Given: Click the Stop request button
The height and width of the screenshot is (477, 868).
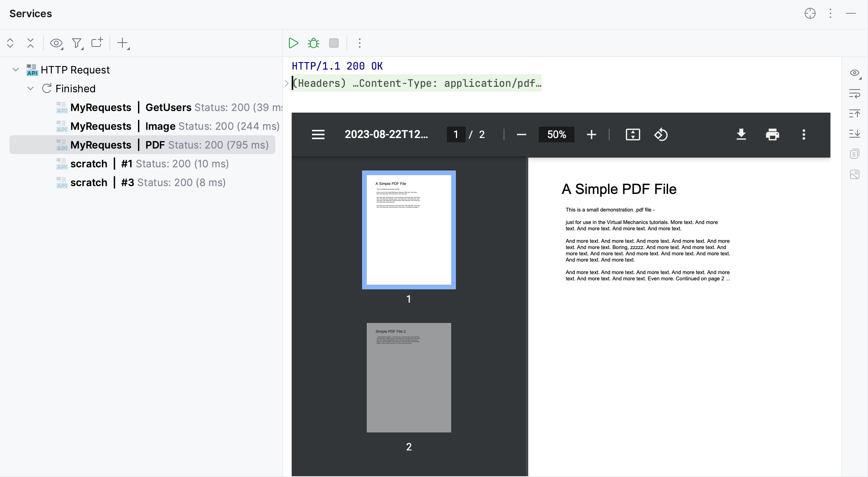Looking at the screenshot, I should point(334,43).
